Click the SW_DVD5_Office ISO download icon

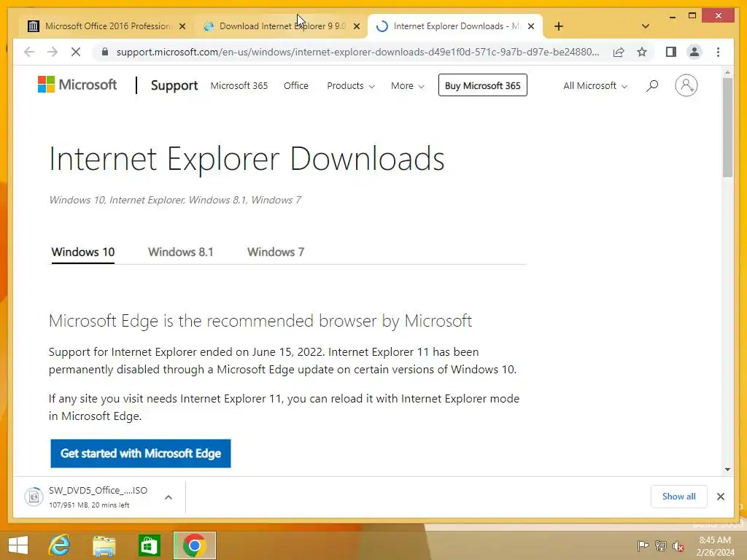(34, 497)
